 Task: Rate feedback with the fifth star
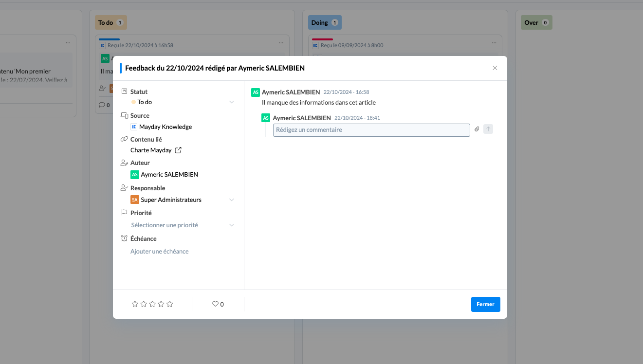pos(170,304)
